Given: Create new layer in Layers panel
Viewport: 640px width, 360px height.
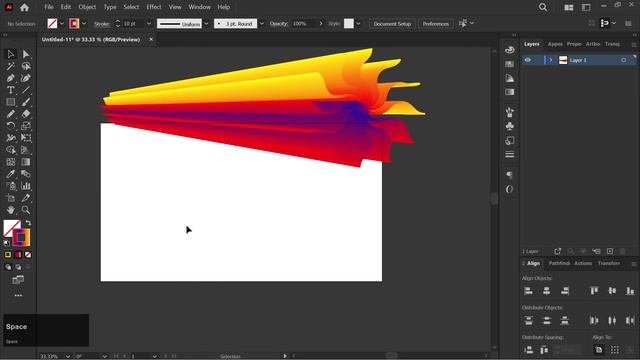Looking at the screenshot, I should (610, 251).
